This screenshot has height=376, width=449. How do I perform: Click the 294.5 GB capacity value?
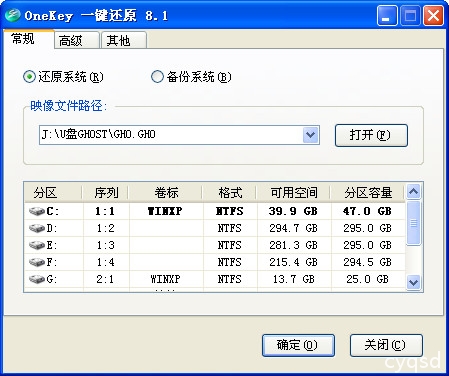pyautogui.click(x=367, y=262)
